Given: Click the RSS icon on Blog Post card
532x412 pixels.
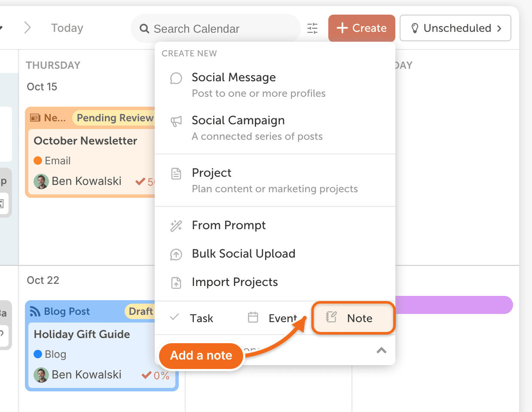Looking at the screenshot, I should coord(35,311).
